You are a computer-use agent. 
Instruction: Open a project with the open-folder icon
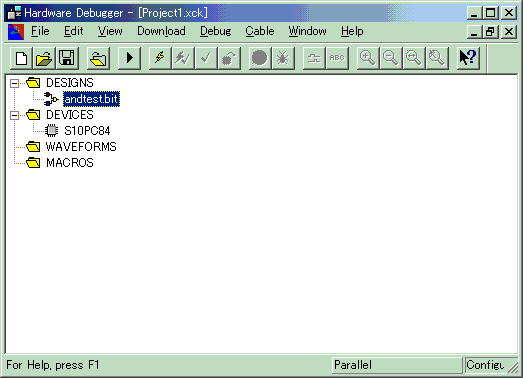pos(44,58)
